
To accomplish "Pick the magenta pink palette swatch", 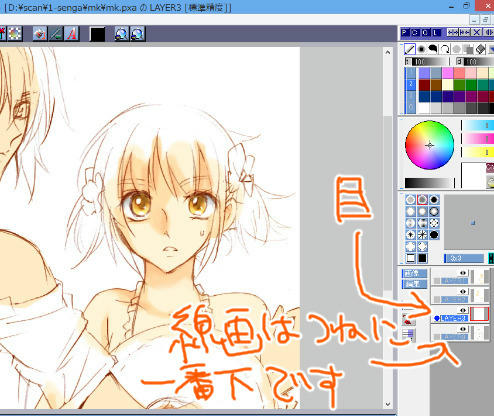I will click(x=448, y=73).
